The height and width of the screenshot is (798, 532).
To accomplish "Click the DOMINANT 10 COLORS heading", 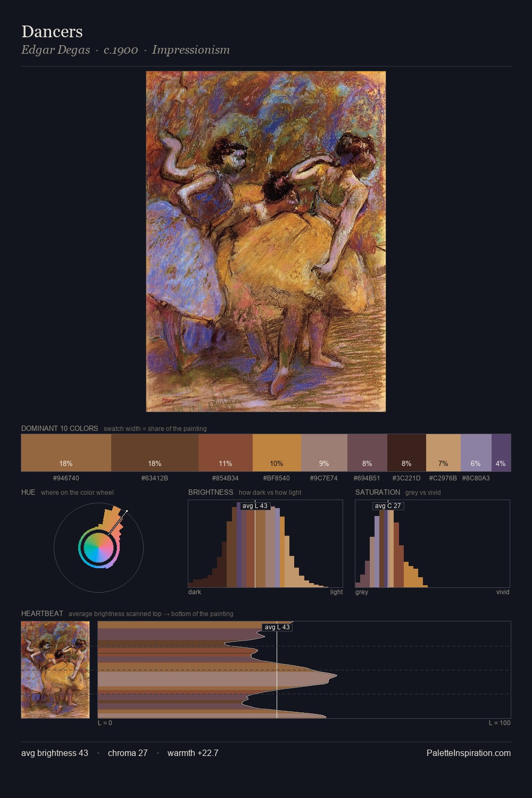I will (x=60, y=428).
